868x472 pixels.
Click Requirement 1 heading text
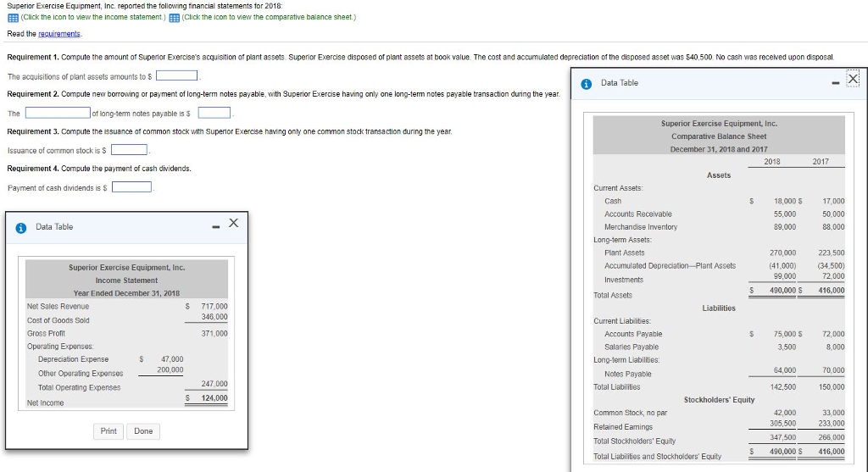click(33, 57)
